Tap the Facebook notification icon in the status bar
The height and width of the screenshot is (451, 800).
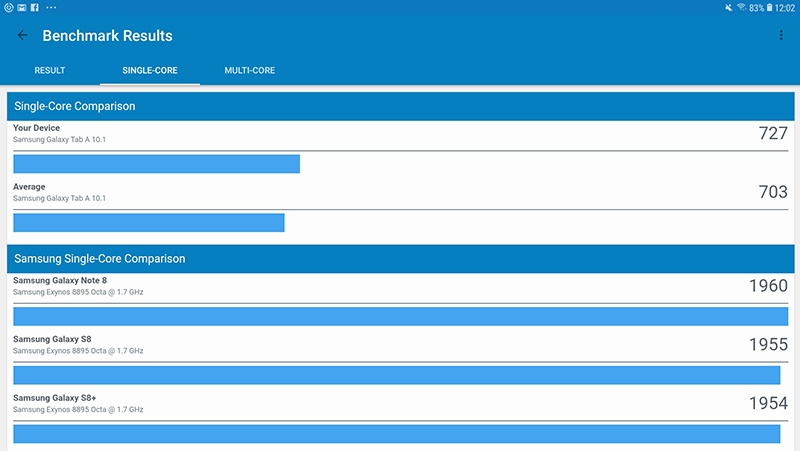(35, 7)
